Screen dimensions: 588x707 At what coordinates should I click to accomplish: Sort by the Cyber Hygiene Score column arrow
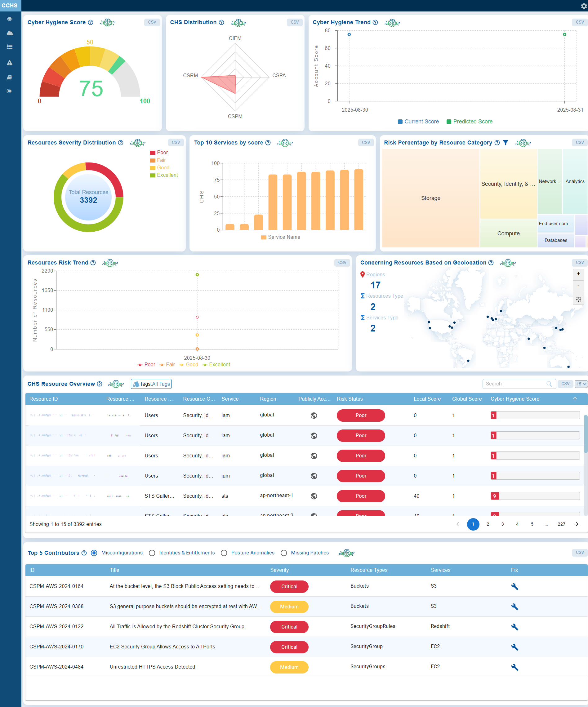575,399
